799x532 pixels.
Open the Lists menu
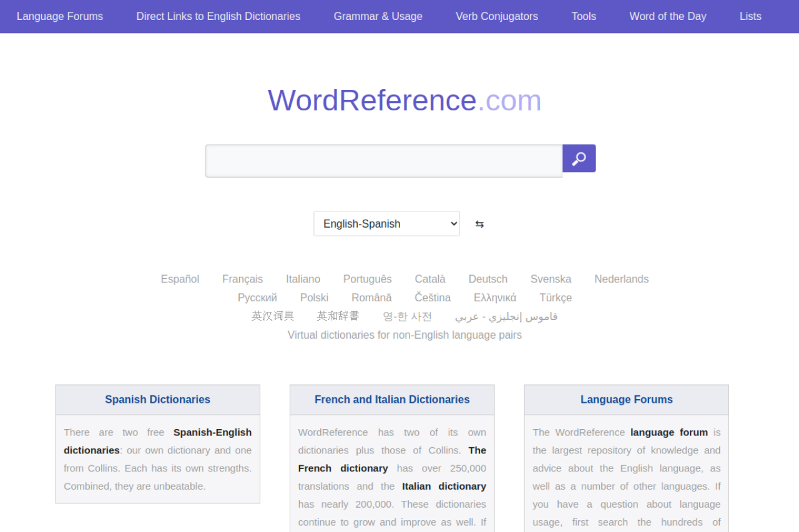point(750,16)
